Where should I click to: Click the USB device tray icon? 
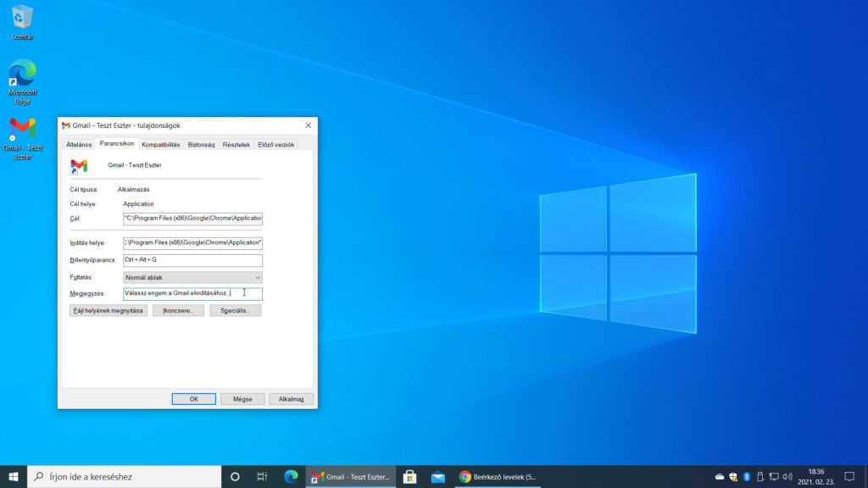click(760, 476)
